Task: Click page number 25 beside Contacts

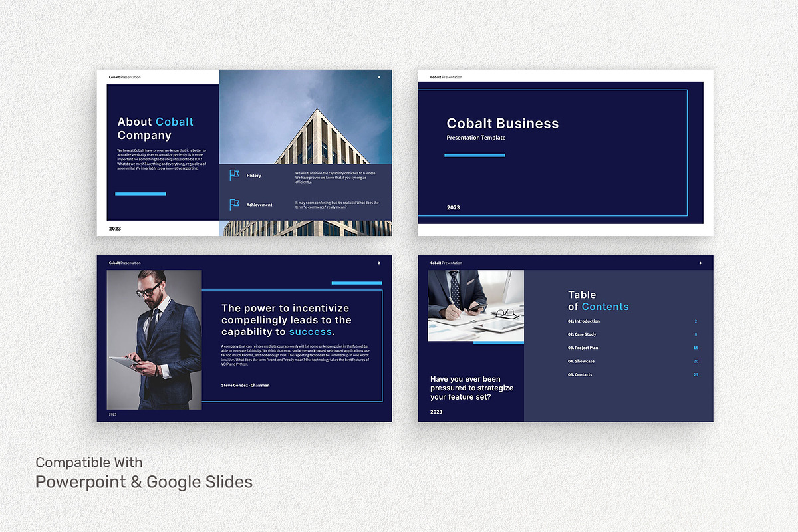Action: pyautogui.click(x=696, y=374)
